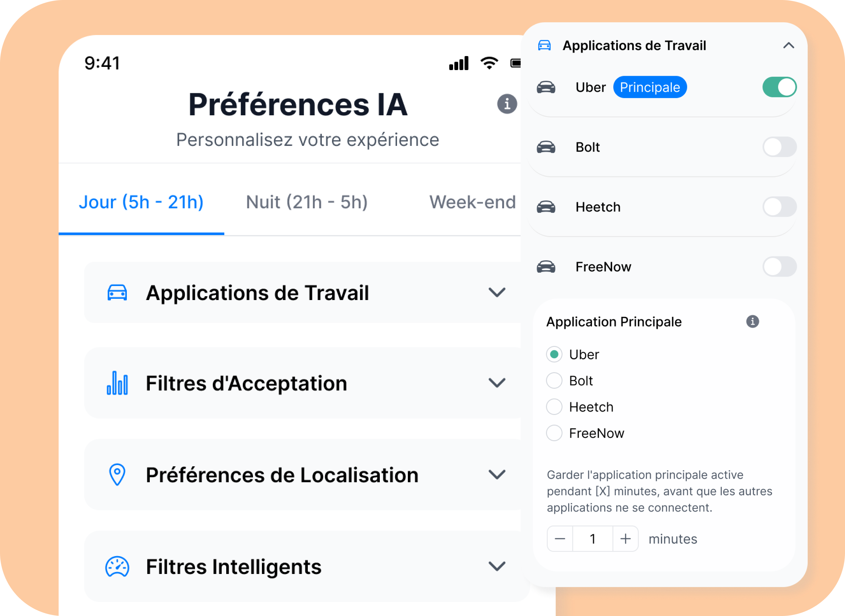Expand the Filtres d'Acceptation section
The image size is (845, 616).
496,383
